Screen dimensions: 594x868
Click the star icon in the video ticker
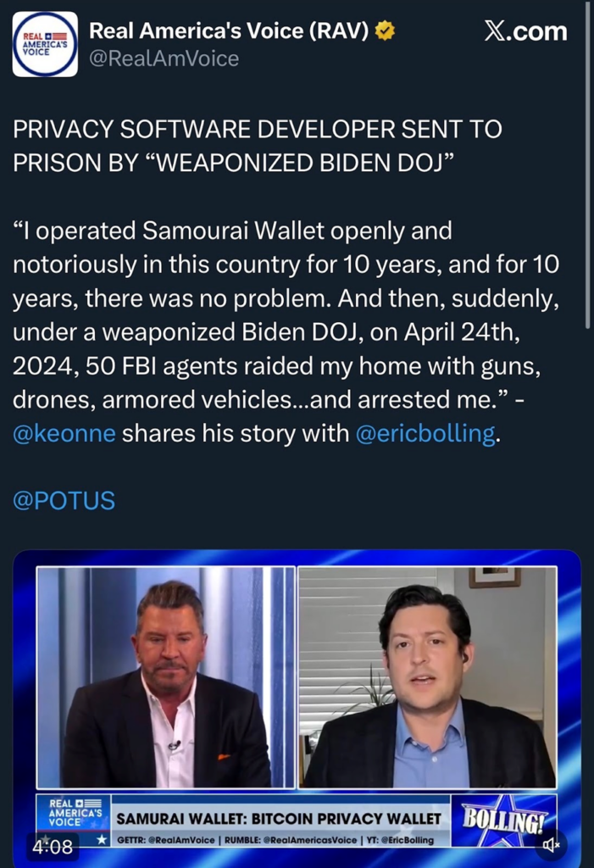coord(102,839)
